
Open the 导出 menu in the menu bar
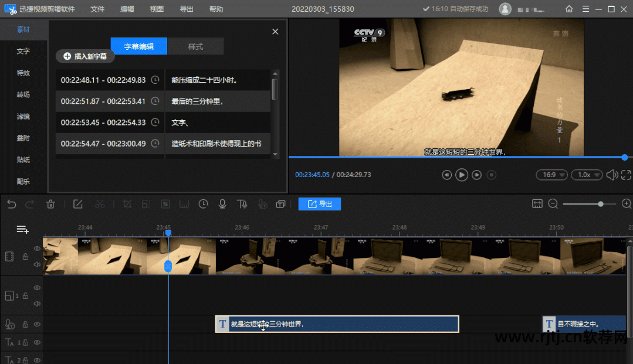pyautogui.click(x=187, y=9)
